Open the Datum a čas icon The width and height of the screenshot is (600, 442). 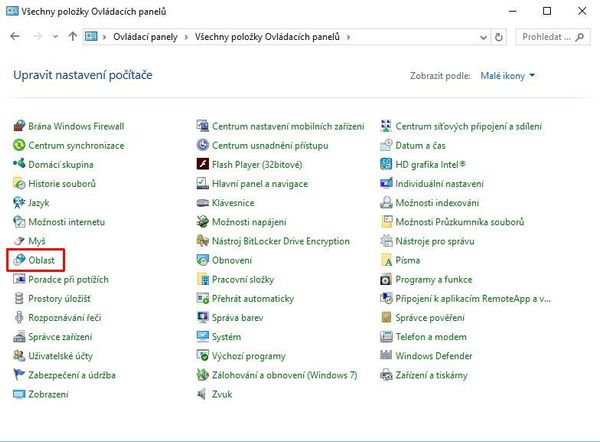click(386, 145)
